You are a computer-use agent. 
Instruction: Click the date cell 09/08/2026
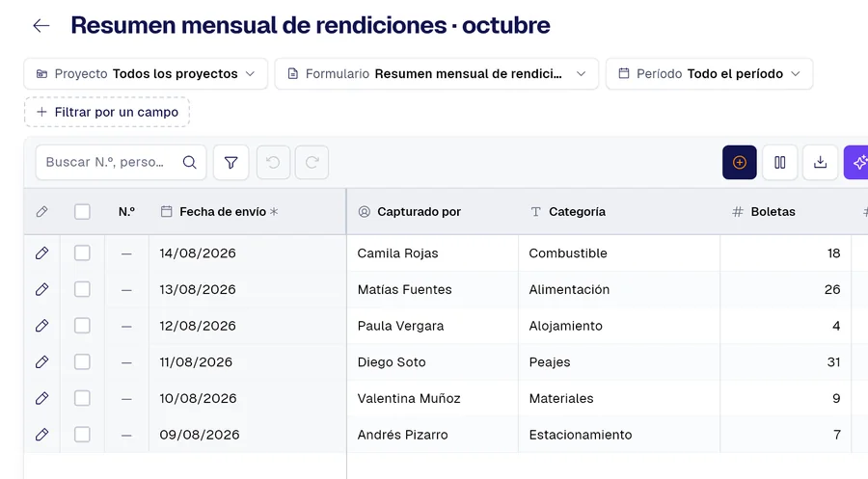click(x=248, y=435)
